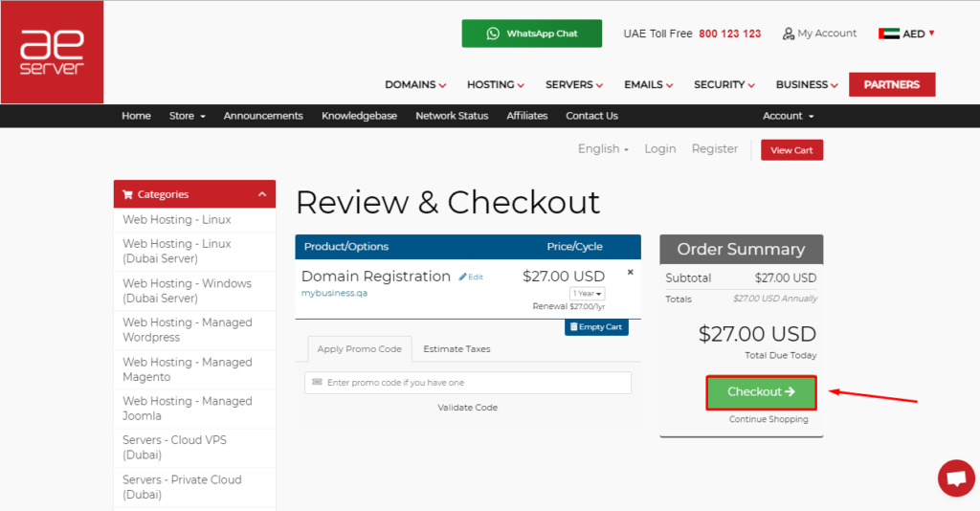Click the Continue Shopping link

point(768,419)
